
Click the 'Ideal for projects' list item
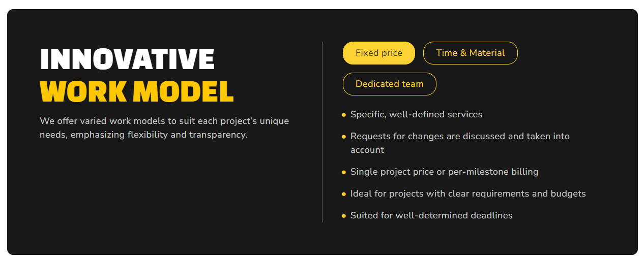467,193
